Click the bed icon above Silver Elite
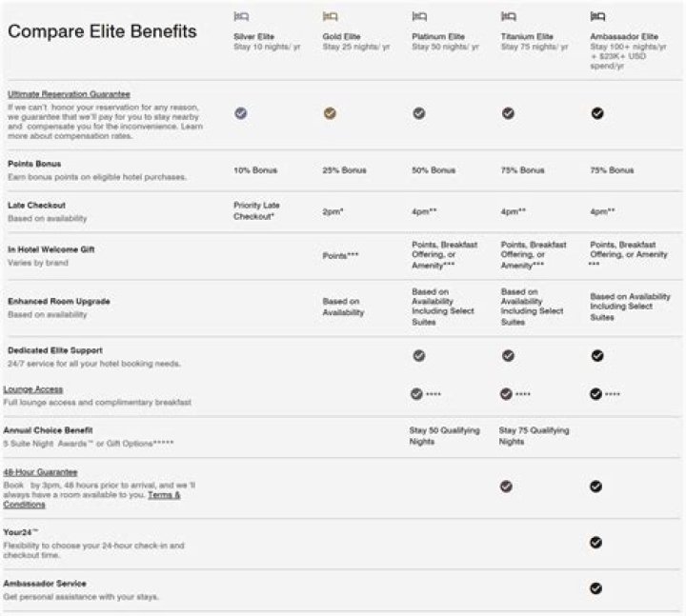 (x=241, y=16)
